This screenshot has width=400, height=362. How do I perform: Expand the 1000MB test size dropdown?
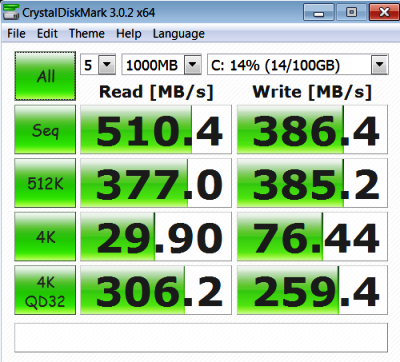tap(193, 64)
